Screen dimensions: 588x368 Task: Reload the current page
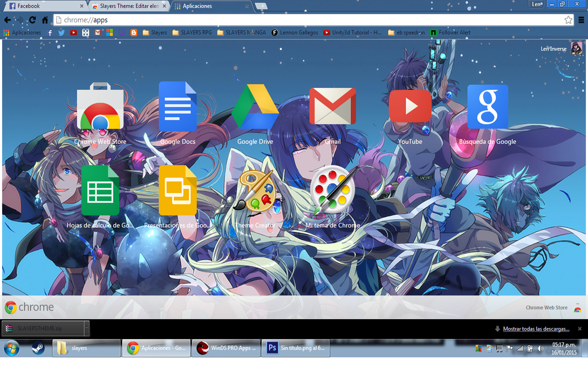pos(32,20)
